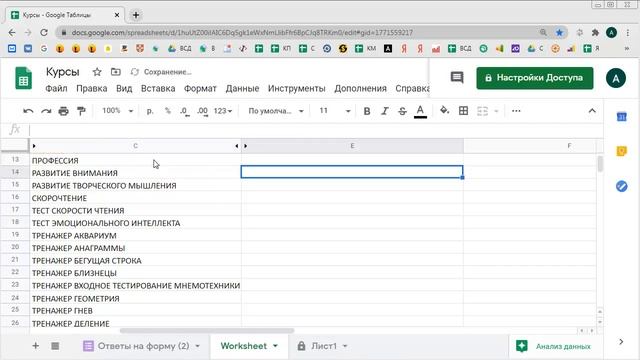Image resolution: width=640 pixels, height=360 pixels.
Task: Open the comment history icon
Action: click(457, 78)
